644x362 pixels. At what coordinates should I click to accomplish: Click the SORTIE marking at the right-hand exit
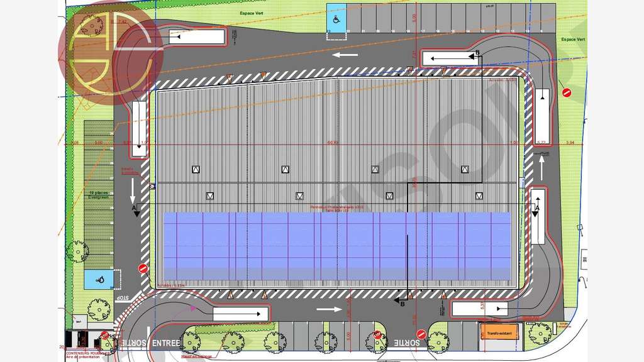point(407,343)
